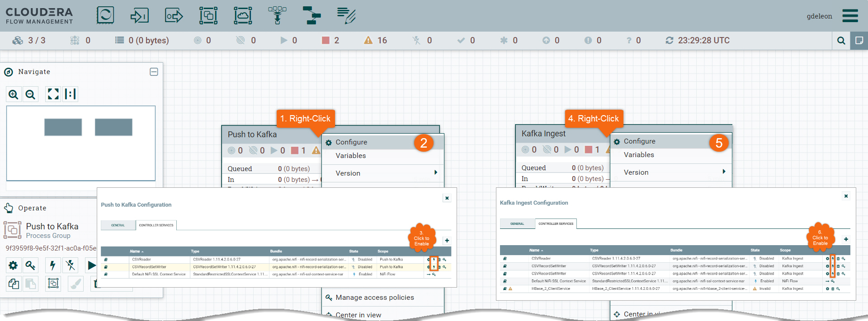Enable CSVReader in Push to Kafka table
The width and height of the screenshot is (868, 321).
pos(434,260)
